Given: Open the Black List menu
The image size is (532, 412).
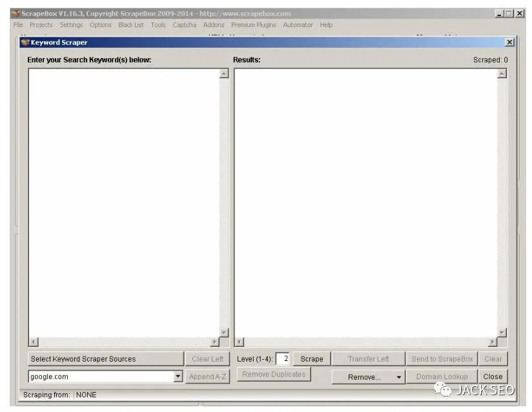Looking at the screenshot, I should [x=131, y=25].
